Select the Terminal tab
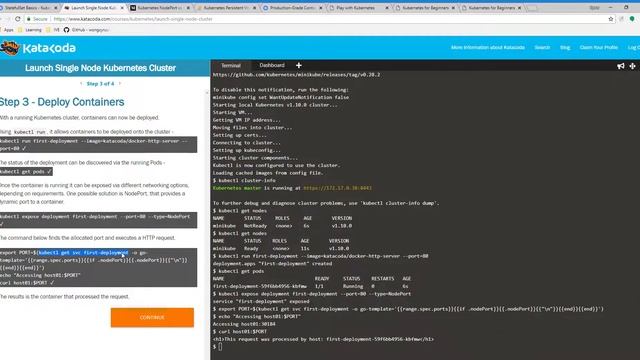 pyautogui.click(x=231, y=65)
